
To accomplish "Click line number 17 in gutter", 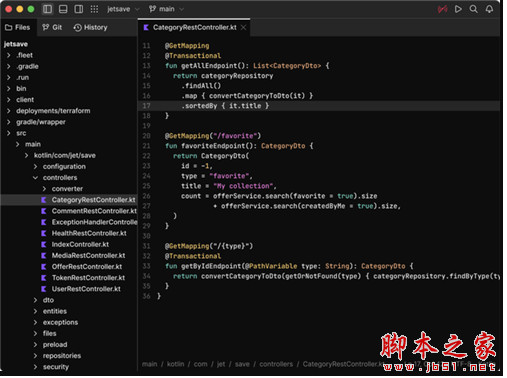I will pos(146,106).
